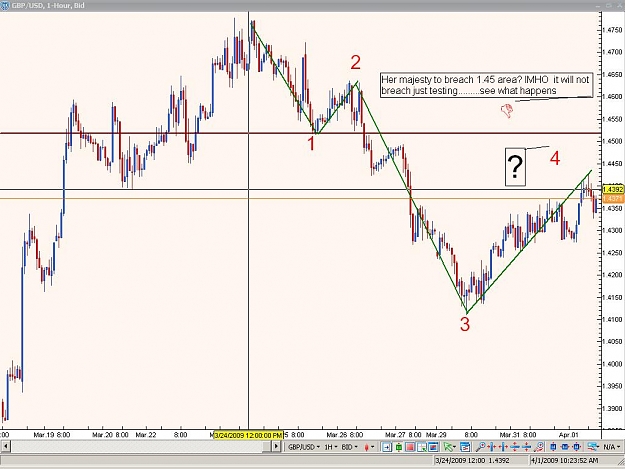Click the red thumbs-down chart marker
This screenshot has height=469, width=625.
click(x=507, y=110)
